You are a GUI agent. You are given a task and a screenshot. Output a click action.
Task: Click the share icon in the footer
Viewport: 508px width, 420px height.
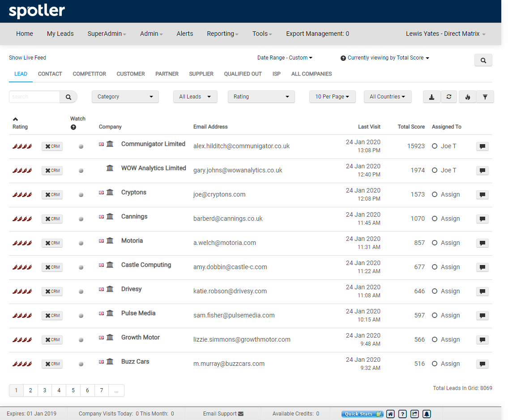pos(415,414)
